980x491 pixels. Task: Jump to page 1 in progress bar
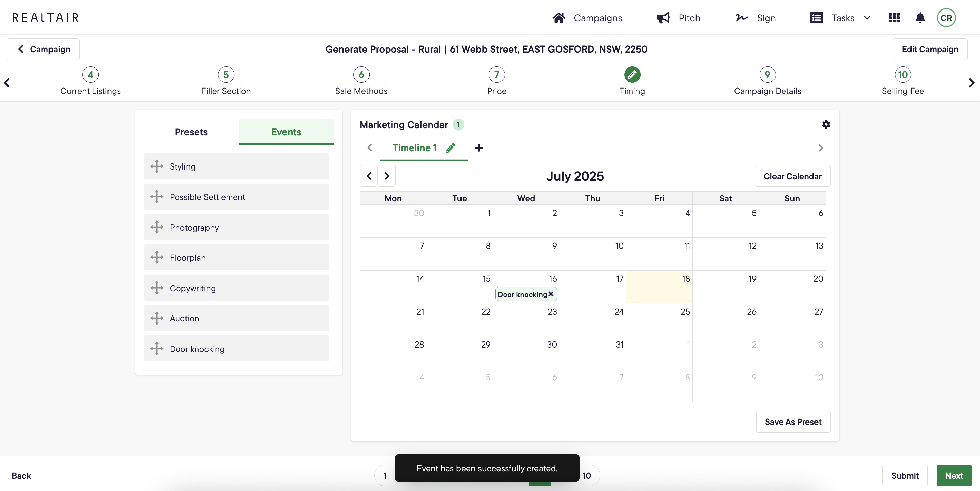[x=385, y=476]
